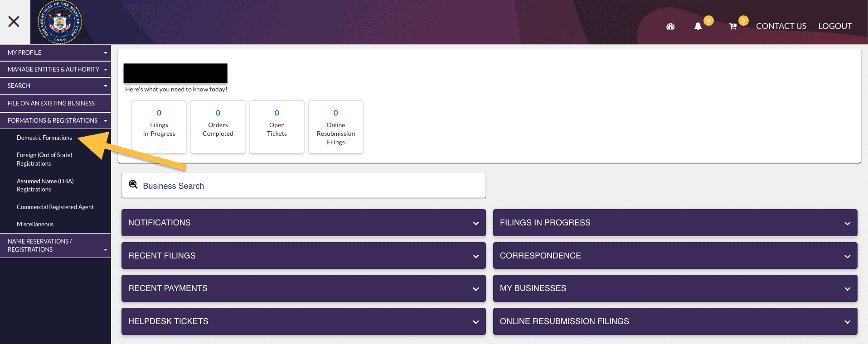Open Commercial Registered Agent option
Viewport: 868px width, 344px height.
(x=55, y=207)
